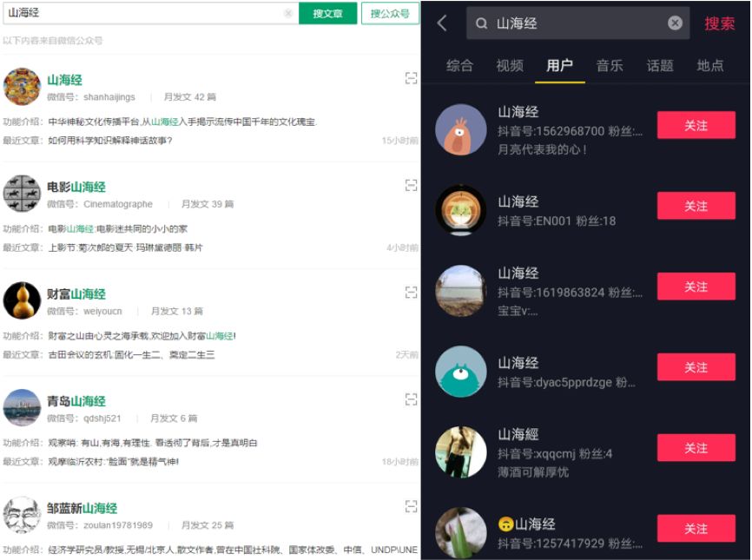Open article 观摩临沂农村:"脸面"就是精气神!
The height and width of the screenshot is (560, 752).
click(114, 462)
